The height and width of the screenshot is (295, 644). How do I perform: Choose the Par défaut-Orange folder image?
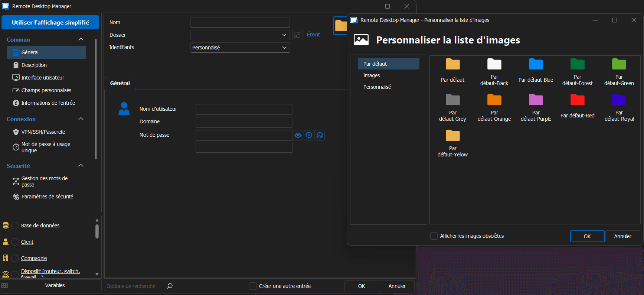pyautogui.click(x=494, y=100)
